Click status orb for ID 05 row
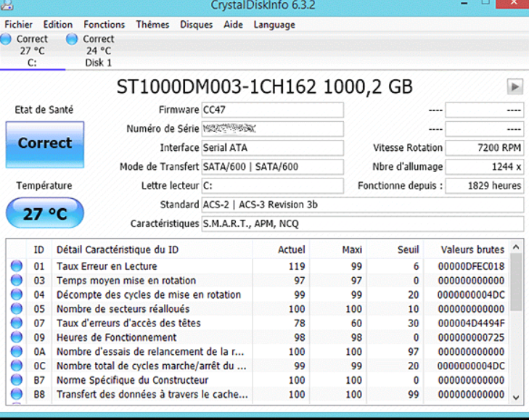 click(x=16, y=308)
